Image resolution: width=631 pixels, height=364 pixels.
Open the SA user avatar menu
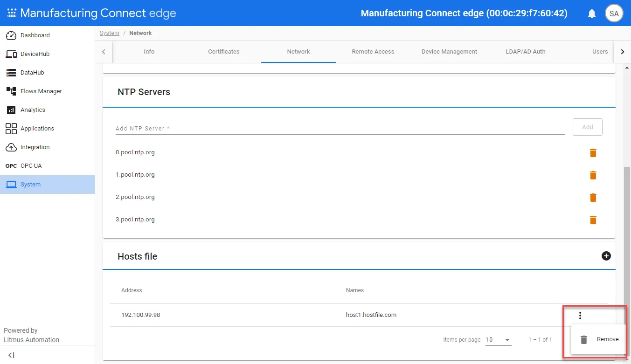(614, 14)
